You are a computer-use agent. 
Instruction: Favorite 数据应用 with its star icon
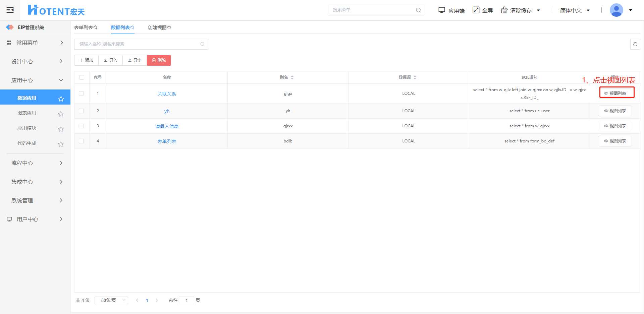[61, 99]
